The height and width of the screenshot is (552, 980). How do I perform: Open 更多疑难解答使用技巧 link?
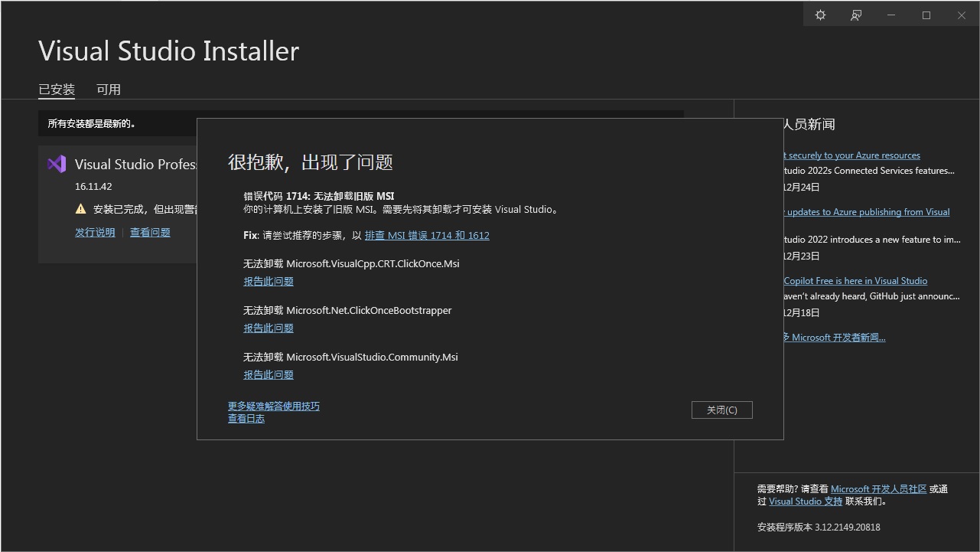[x=273, y=406]
